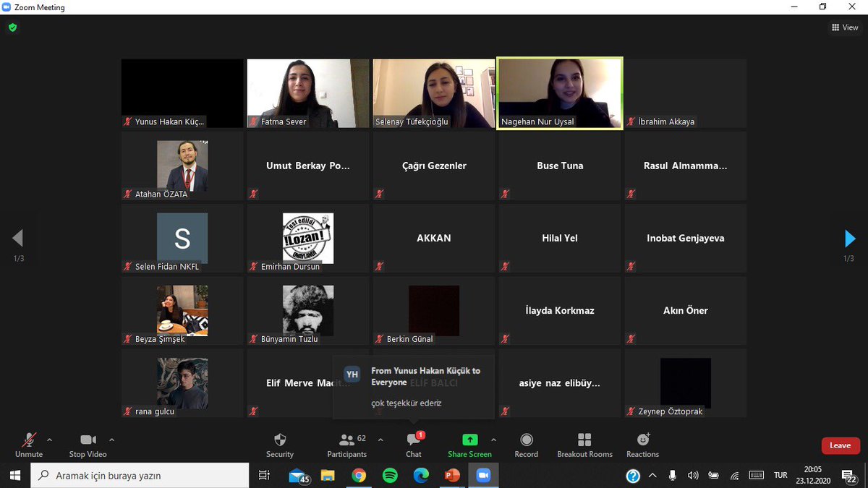Viewport: 868px width, 488px height.
Task: Click the AKKAN participant name
Action: [x=434, y=238]
